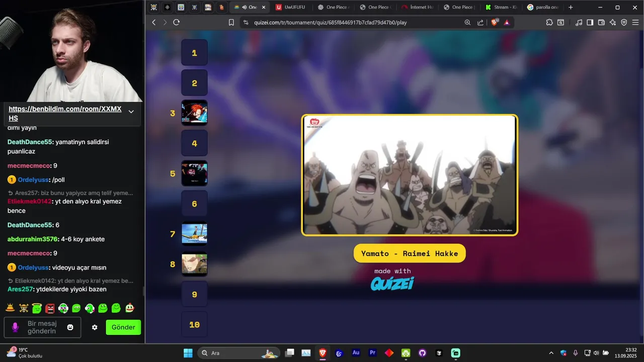The height and width of the screenshot is (362, 644).
Task: Select round 10 in the quiz list
Action: click(x=194, y=324)
